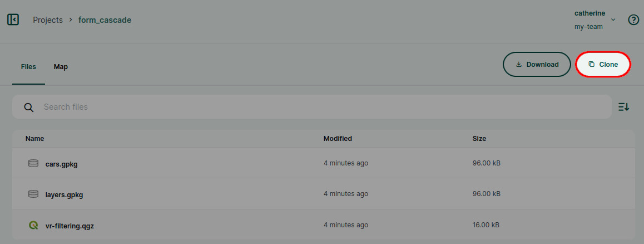Switch to the Files tab
This screenshot has height=244, width=644.
pyautogui.click(x=29, y=67)
